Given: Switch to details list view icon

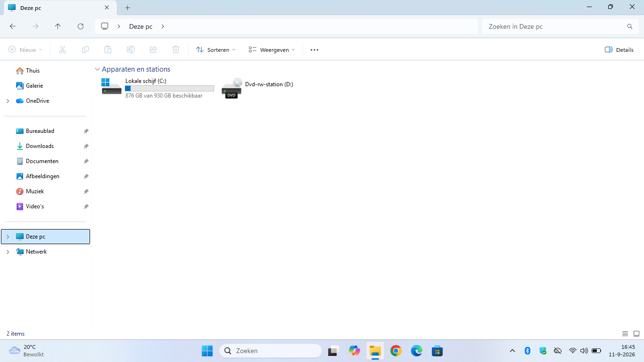Looking at the screenshot, I should [x=625, y=334].
